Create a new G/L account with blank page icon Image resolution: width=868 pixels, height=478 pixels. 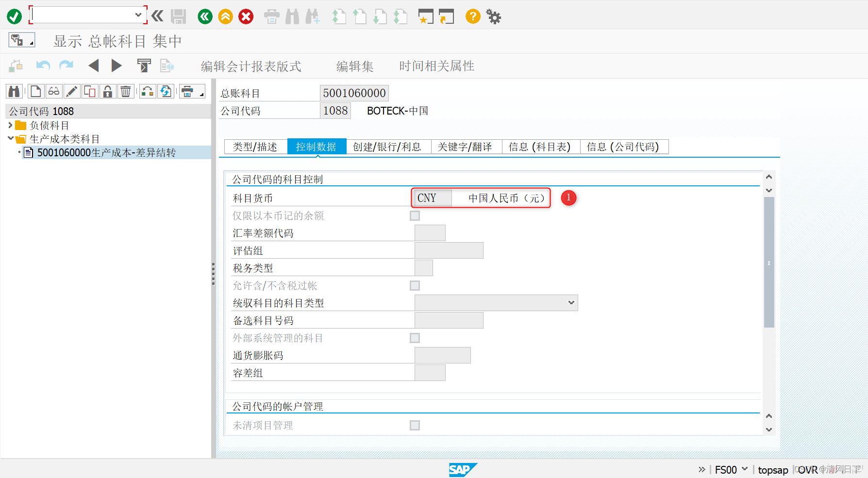coord(35,91)
